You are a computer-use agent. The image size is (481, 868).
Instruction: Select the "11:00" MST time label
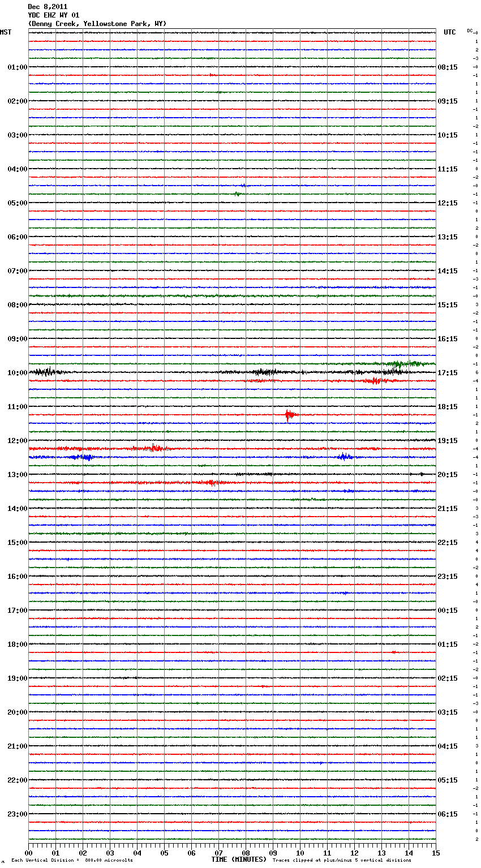18,407
